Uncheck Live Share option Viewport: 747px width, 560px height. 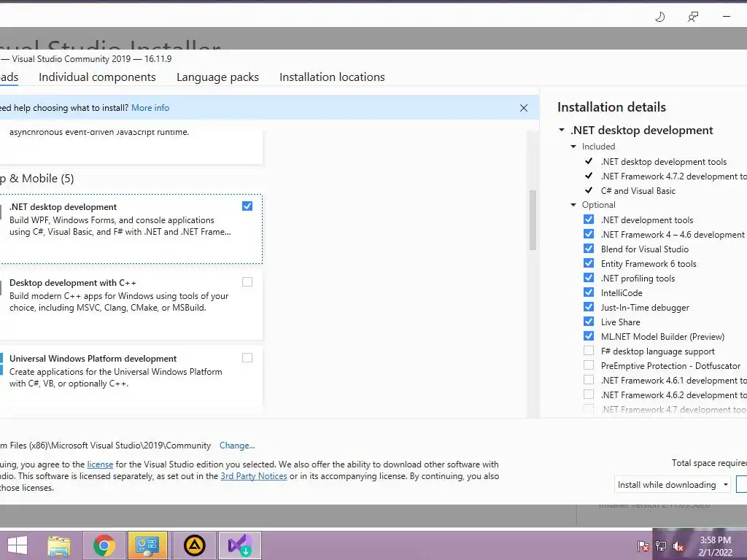[589, 322]
